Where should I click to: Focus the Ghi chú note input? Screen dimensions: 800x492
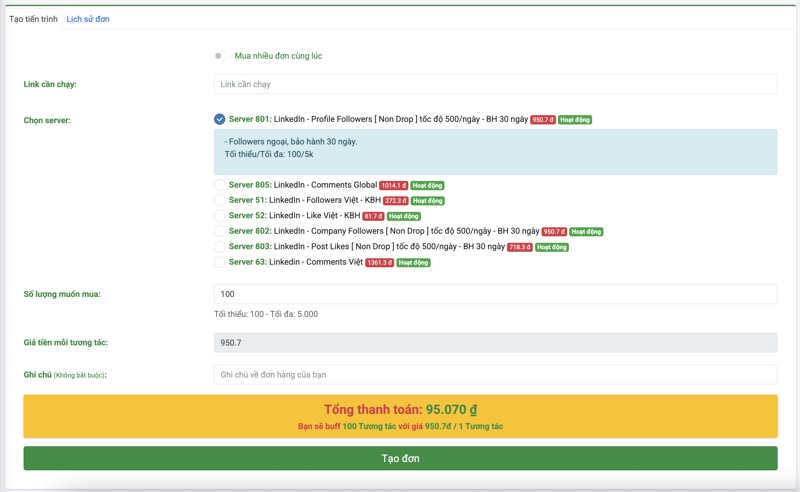click(495, 374)
